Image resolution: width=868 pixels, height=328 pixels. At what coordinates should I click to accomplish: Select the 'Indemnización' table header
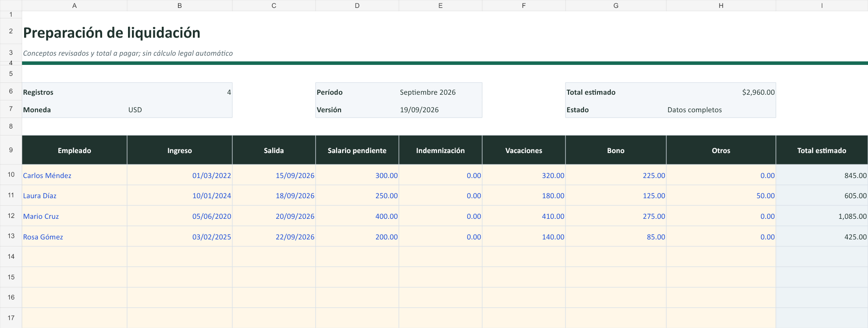441,150
